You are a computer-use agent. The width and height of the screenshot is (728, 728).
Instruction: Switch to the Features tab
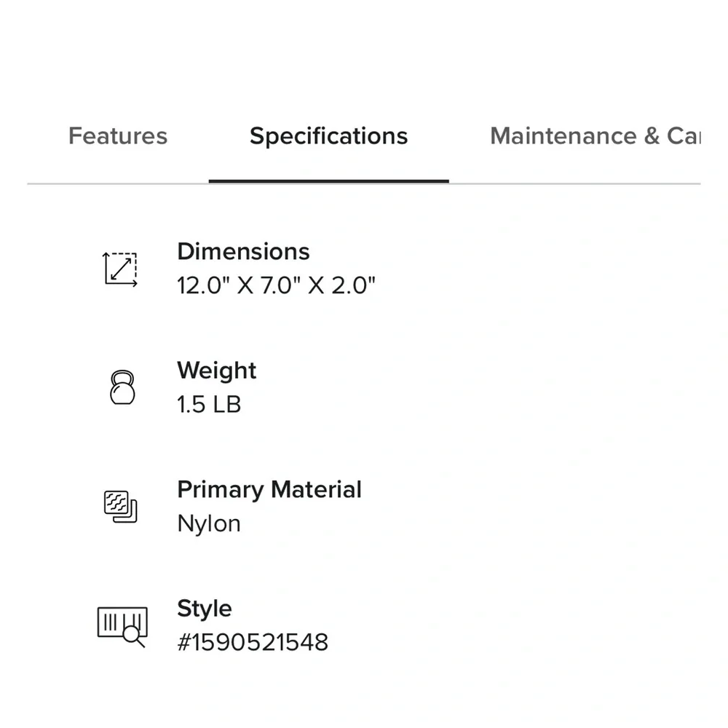[x=118, y=136]
